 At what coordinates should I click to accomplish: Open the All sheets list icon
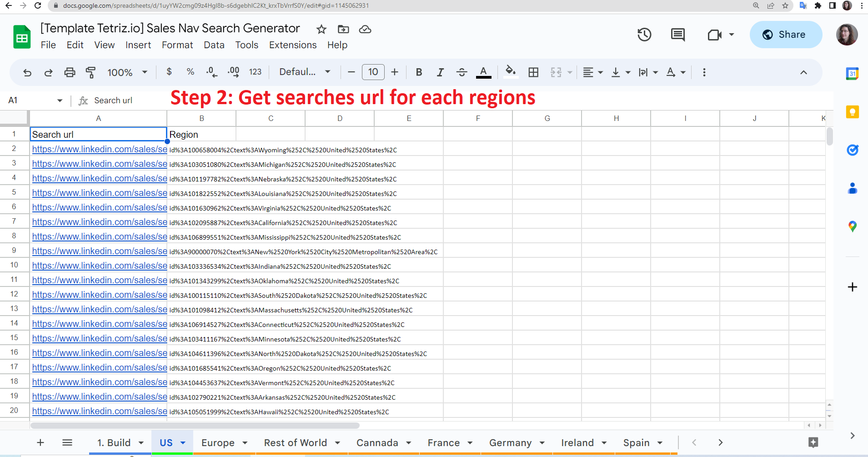pos(67,442)
